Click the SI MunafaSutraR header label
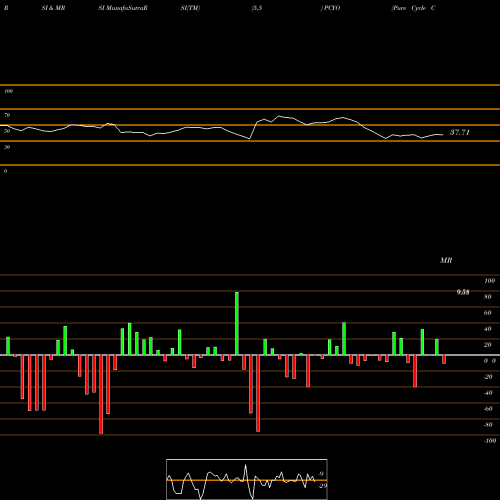 point(123,8)
